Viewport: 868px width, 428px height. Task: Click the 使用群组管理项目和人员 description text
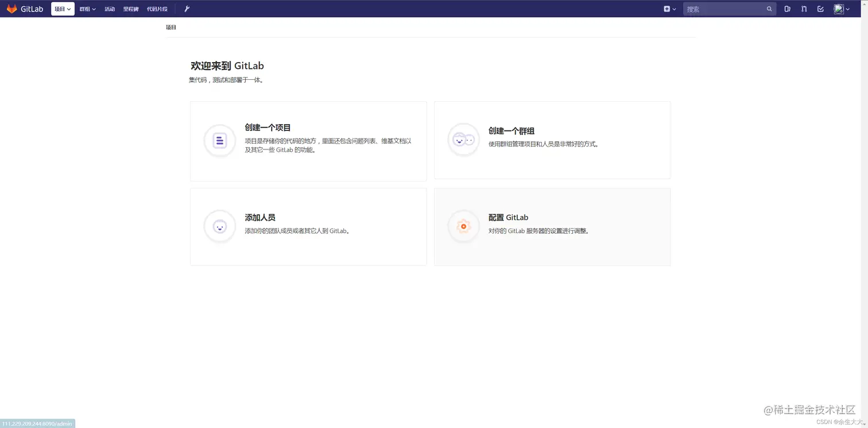click(x=544, y=144)
